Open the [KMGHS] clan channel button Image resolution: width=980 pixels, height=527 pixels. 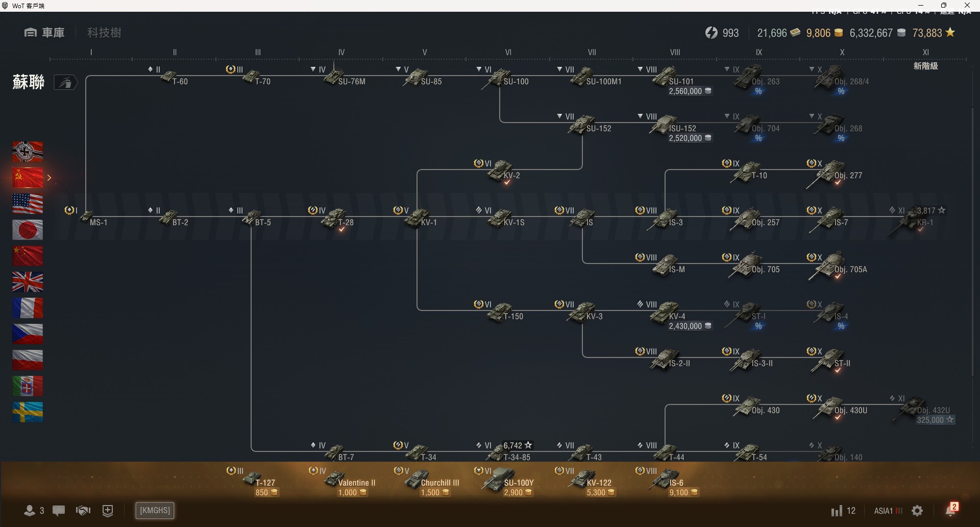[155, 511]
